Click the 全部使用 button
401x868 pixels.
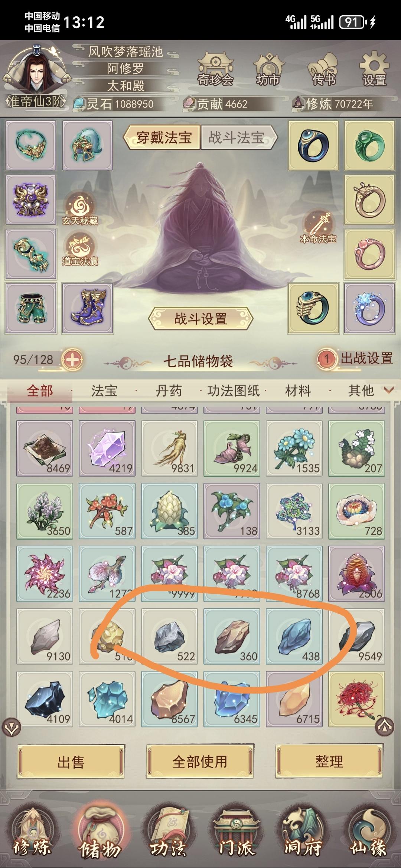click(200, 762)
